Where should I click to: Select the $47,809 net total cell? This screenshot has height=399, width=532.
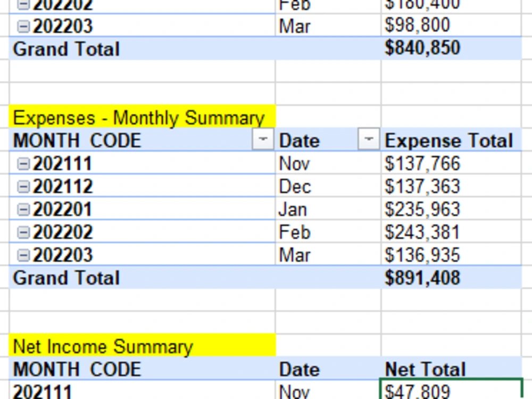[x=451, y=389]
